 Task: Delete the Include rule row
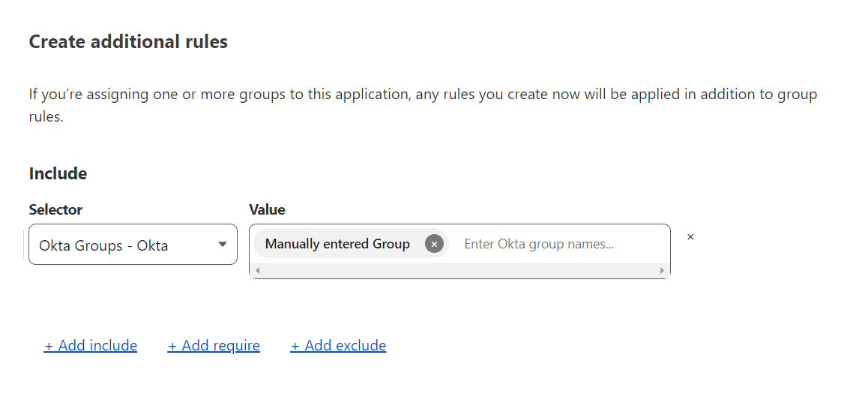point(690,237)
